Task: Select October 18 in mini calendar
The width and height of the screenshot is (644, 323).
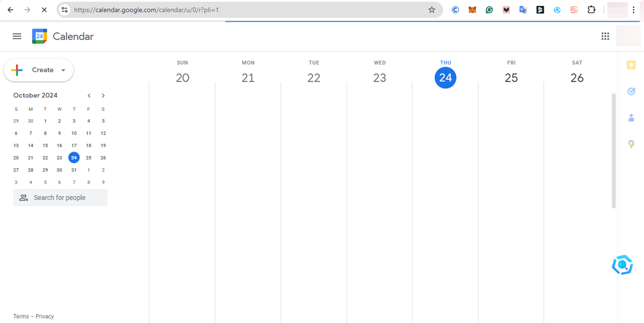Action: coord(89,146)
